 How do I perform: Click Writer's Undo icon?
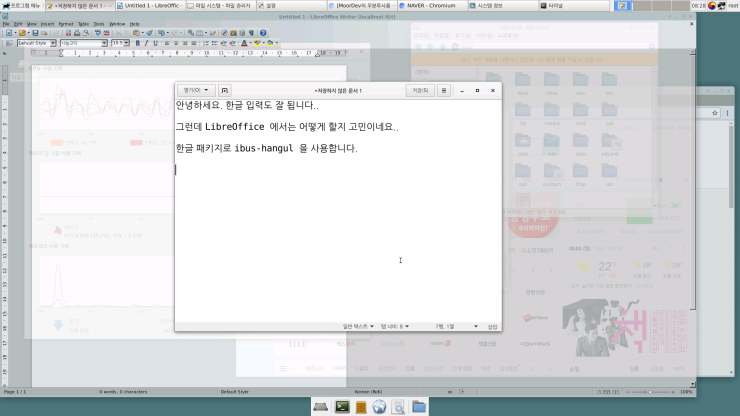pos(161,33)
